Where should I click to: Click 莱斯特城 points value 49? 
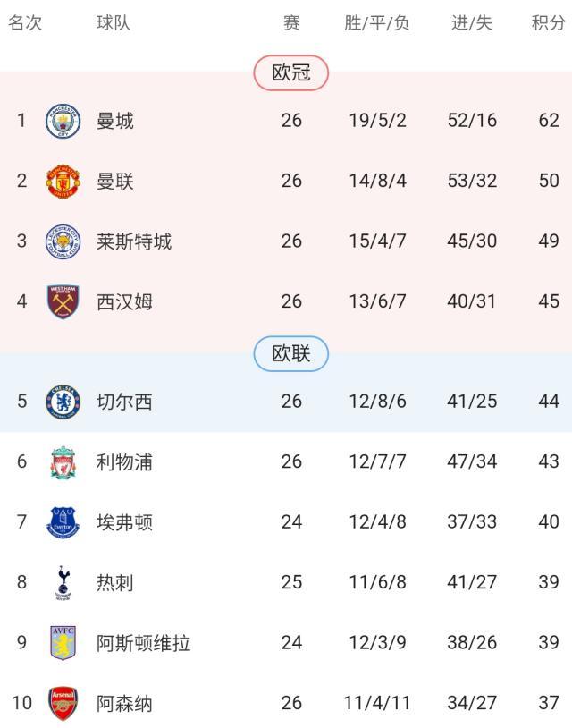click(x=549, y=241)
